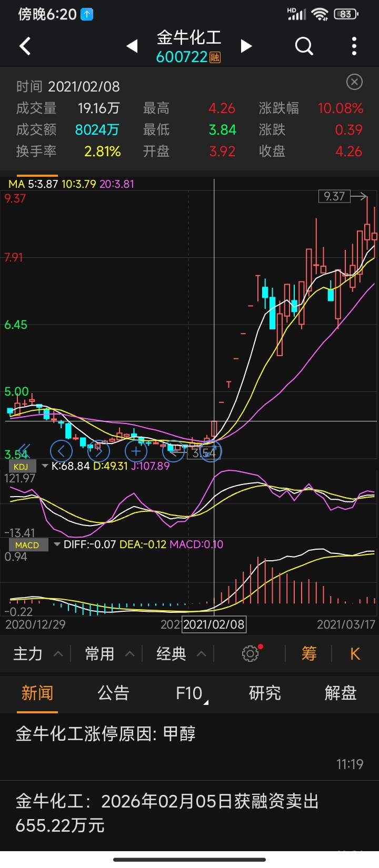Tap the 9.37 highest price marker
The width and height of the screenshot is (379, 868).
click(x=334, y=196)
